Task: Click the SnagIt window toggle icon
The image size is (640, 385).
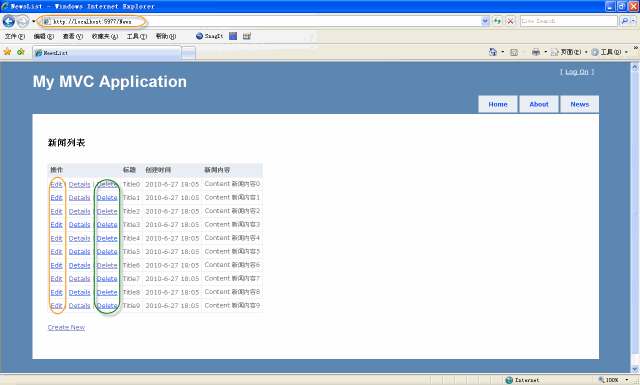Action: (247, 36)
